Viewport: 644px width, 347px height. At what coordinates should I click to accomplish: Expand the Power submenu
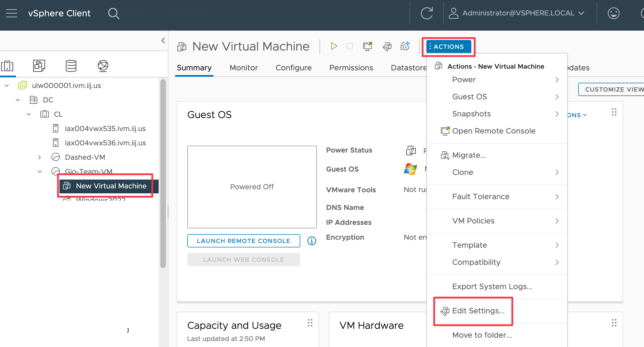click(497, 80)
